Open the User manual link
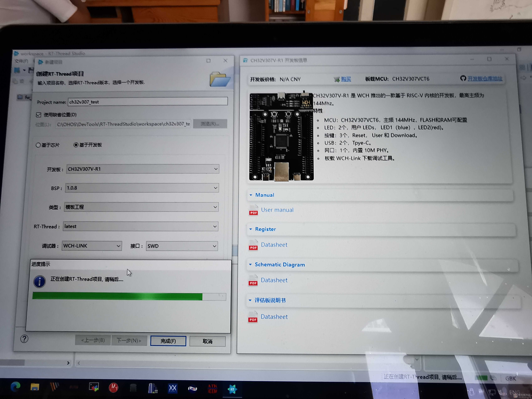Image resolution: width=532 pixels, height=399 pixels. (x=277, y=210)
